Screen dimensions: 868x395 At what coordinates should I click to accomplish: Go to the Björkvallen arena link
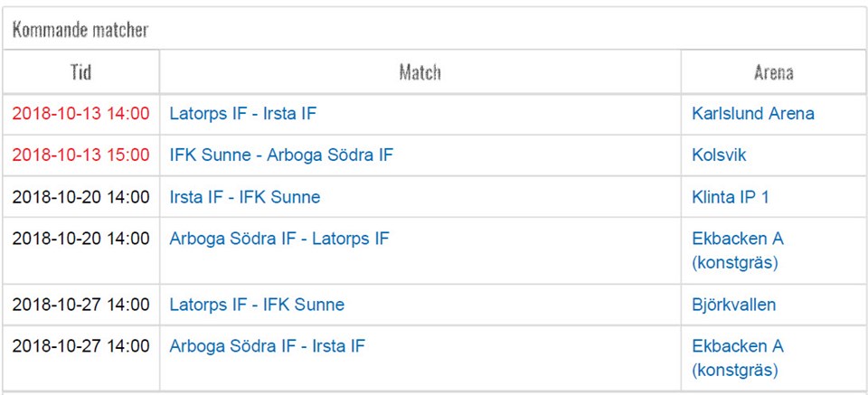click(733, 305)
